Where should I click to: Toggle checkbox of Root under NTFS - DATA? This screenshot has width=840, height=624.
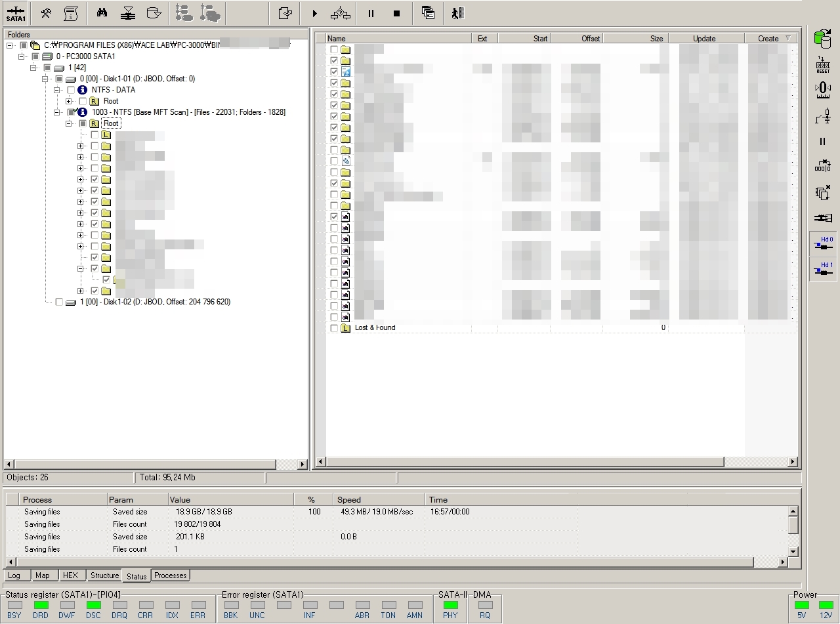pyautogui.click(x=83, y=101)
